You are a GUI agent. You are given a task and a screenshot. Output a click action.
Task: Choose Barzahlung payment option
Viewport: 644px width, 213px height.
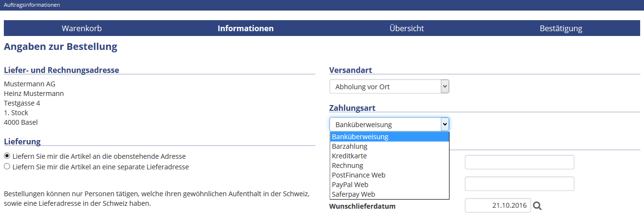click(389, 146)
